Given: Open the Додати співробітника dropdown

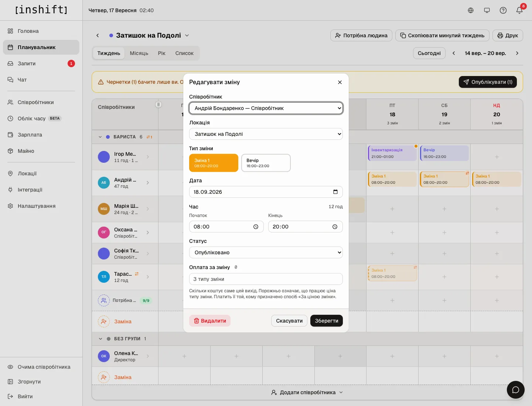Looking at the screenshot, I should click(x=307, y=392).
